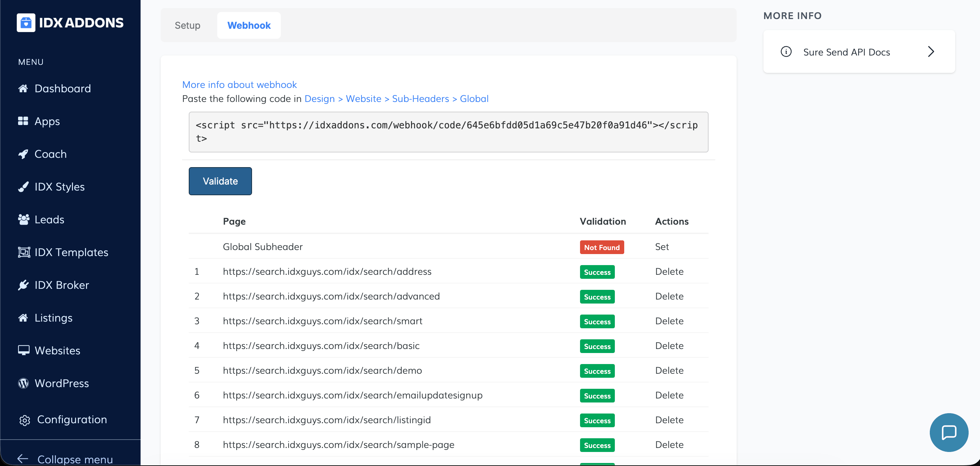Click Set for Global Subheader
Screen dimensions: 980x466
pyautogui.click(x=662, y=247)
